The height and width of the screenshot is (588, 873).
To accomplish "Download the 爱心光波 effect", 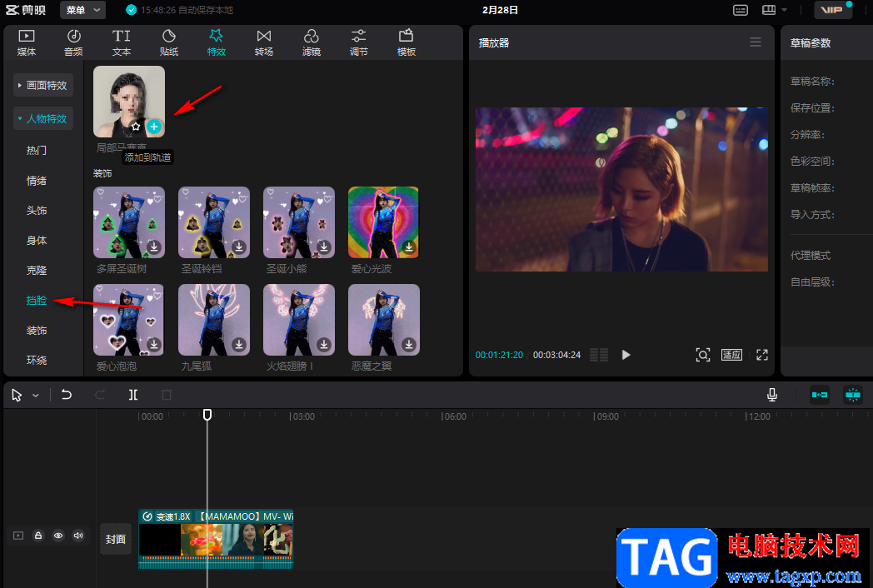I will [409, 247].
